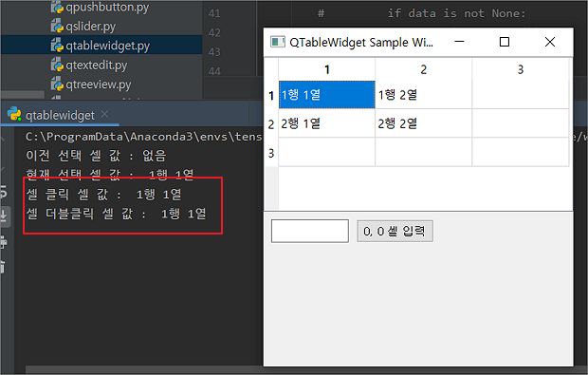Image resolution: width=588 pixels, height=375 pixels.
Task: Click console line '셀 더블클릭 셀 값 : 1행 1열'
Action: pyautogui.click(x=117, y=214)
